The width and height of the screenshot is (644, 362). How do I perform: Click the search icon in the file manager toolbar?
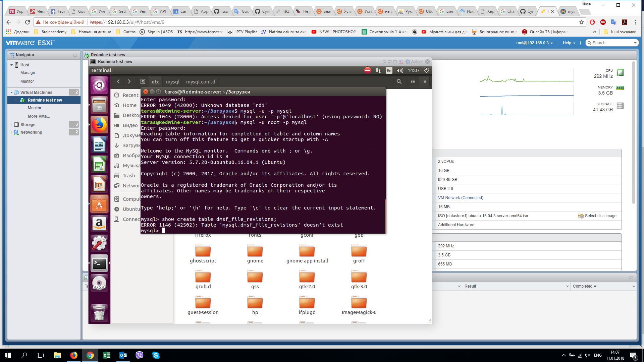399,81
